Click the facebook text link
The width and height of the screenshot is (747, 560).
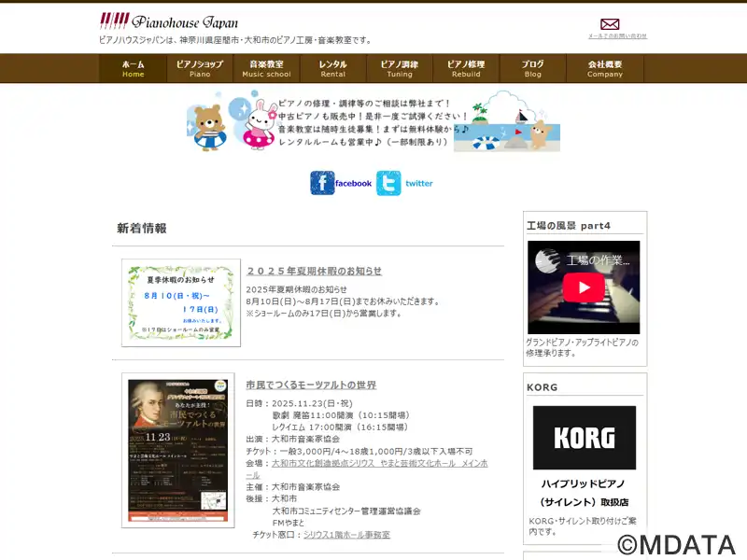[353, 183]
